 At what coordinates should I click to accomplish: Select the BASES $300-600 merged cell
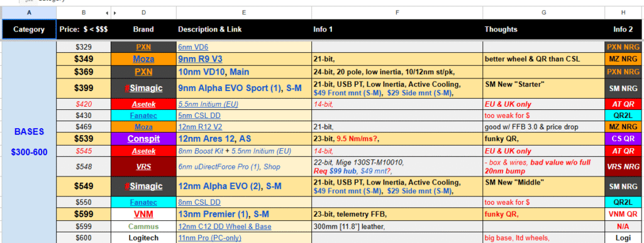point(29,142)
